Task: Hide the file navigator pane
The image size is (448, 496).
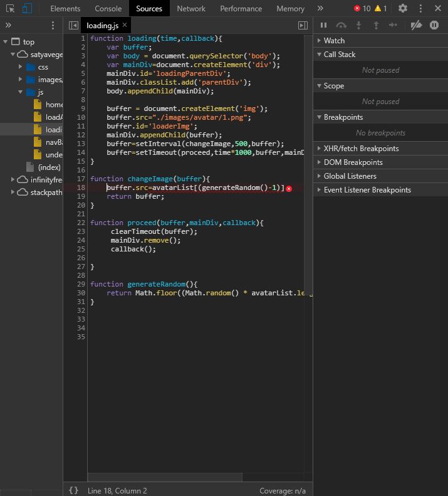Action: 73,25
